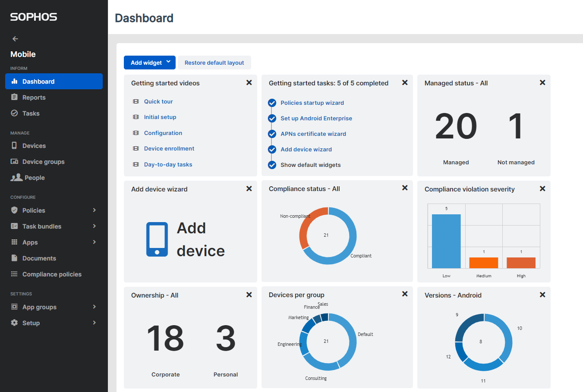Click the blue Low severity bar
583x392 pixels.
446,241
